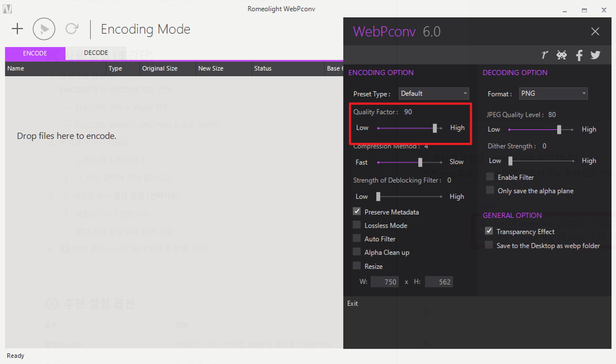The width and height of the screenshot is (616, 364).
Task: Click the app logo in the title bar
Action: pos(7,9)
